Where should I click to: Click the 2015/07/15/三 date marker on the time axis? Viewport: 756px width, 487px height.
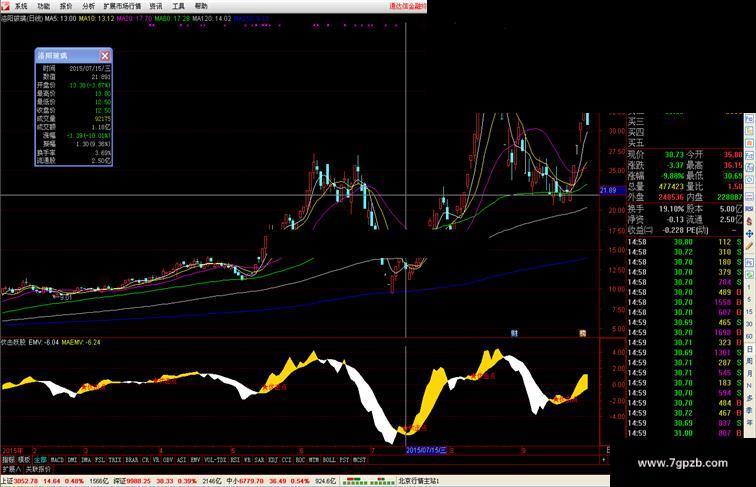tap(426, 450)
